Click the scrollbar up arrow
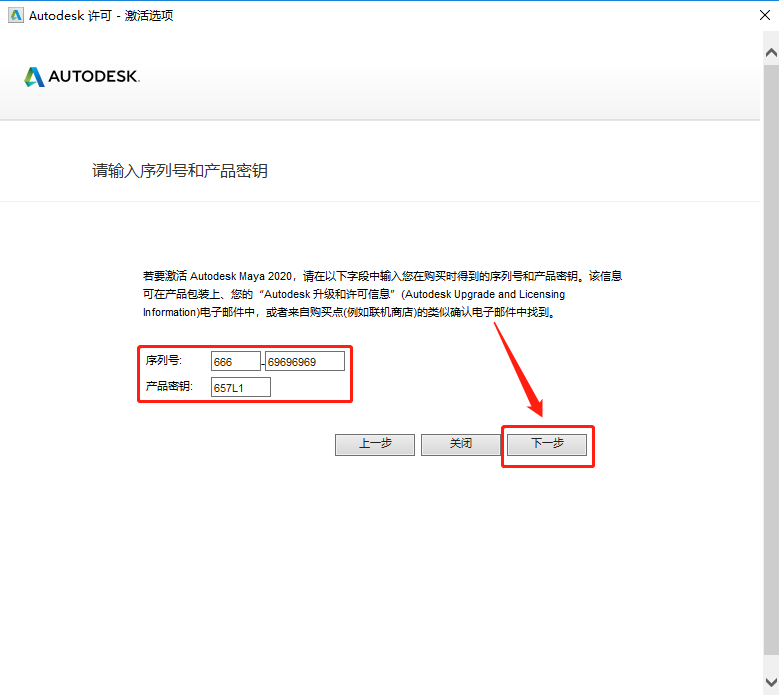The height and width of the screenshot is (695, 779). pos(771,52)
